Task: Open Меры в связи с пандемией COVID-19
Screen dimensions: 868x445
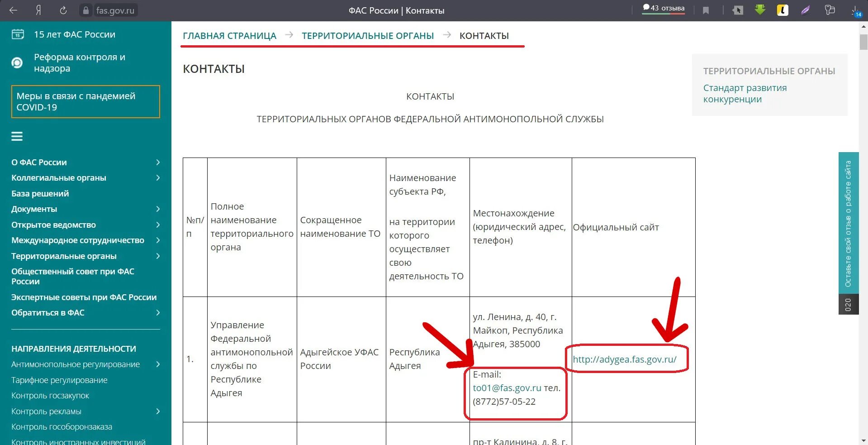Action: pyautogui.click(x=85, y=101)
